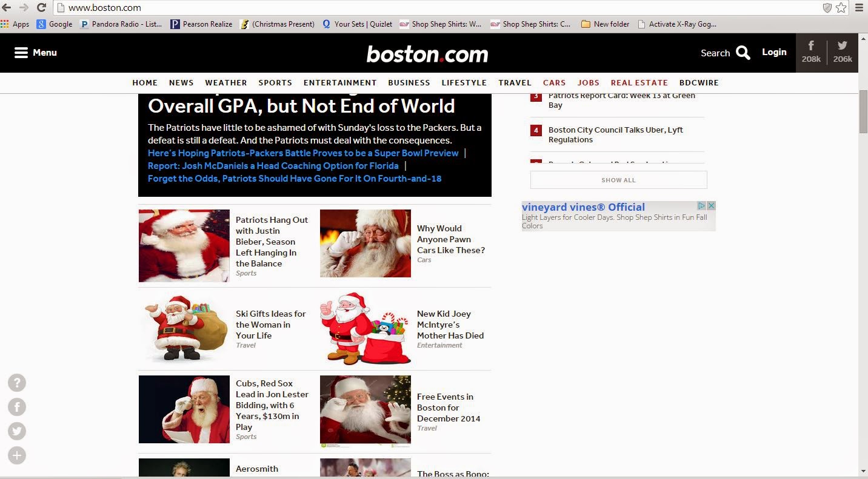The height and width of the screenshot is (479, 868).
Task: Read New Kid Joey McIntyre's Mother story
Action: (450, 325)
